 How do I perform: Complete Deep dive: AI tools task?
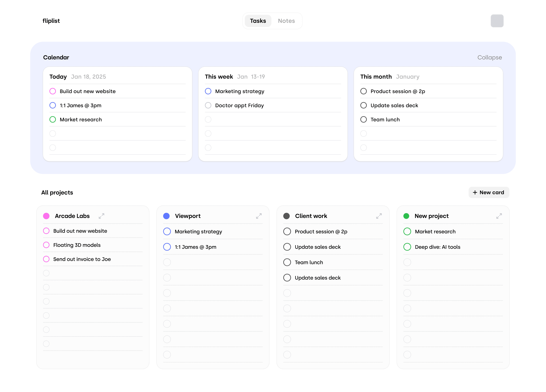click(x=407, y=247)
